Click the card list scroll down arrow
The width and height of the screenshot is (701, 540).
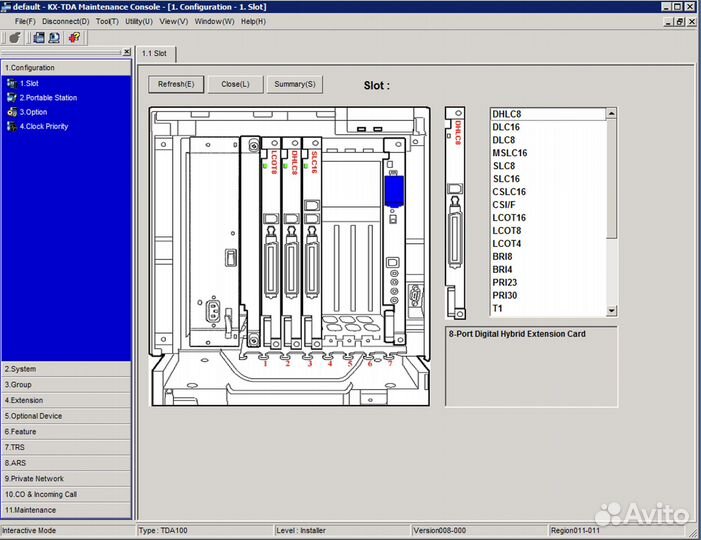[612, 311]
